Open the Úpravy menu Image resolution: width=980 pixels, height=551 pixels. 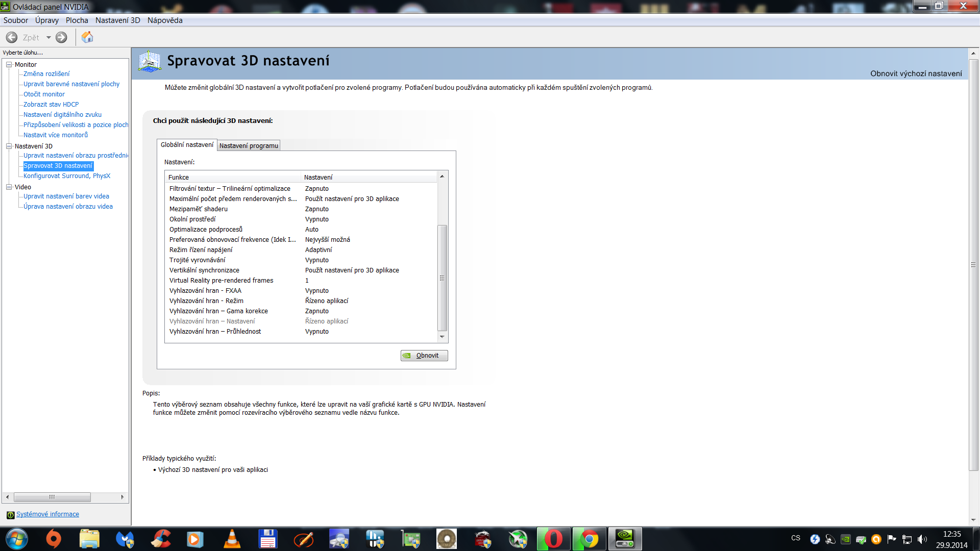click(x=47, y=20)
